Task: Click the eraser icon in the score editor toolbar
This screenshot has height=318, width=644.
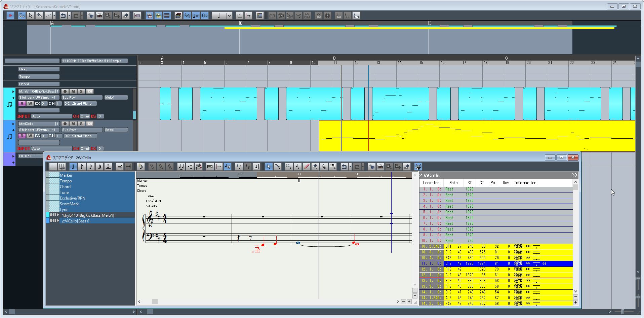Action: point(407,167)
